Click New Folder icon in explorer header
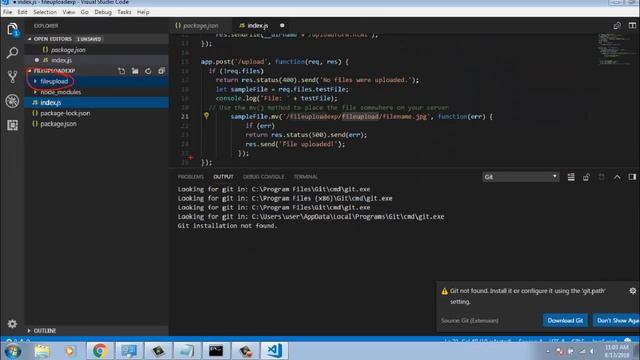640x360 pixels. pos(135,71)
